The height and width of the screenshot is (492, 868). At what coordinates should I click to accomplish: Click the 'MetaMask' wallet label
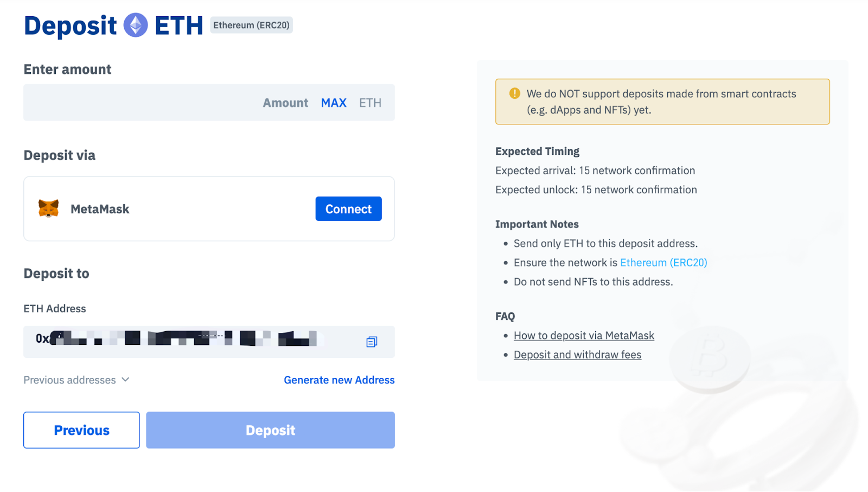[100, 209]
